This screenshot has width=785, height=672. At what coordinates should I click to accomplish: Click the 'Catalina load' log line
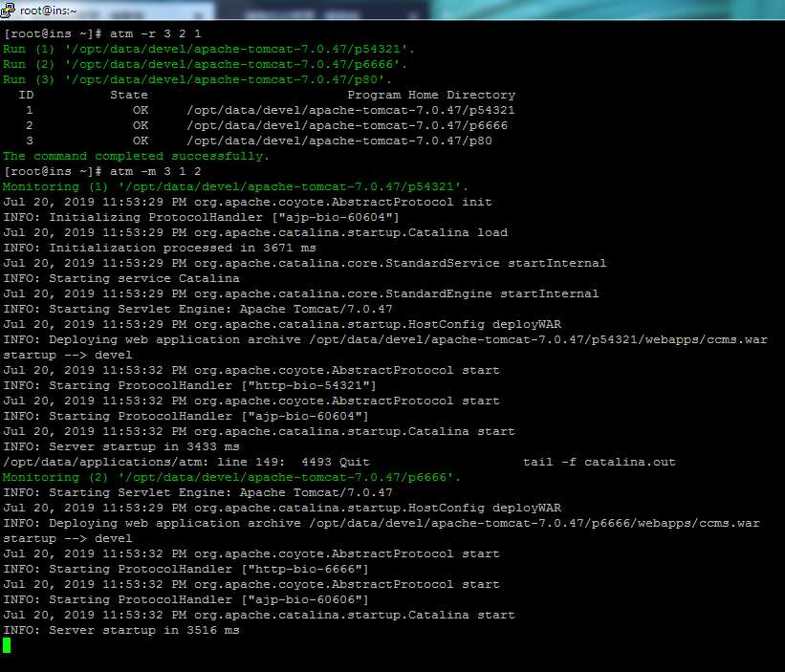click(x=255, y=232)
